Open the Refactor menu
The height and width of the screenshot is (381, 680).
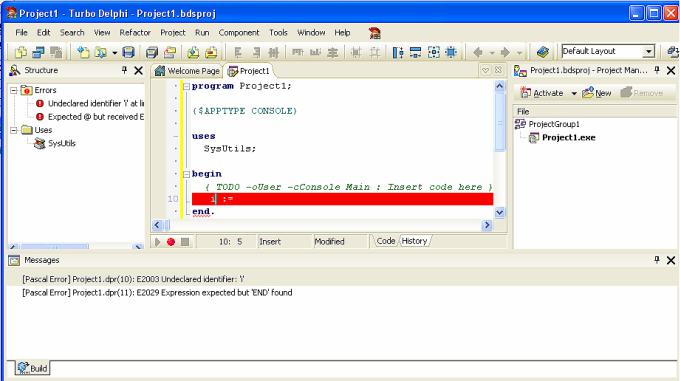point(135,33)
